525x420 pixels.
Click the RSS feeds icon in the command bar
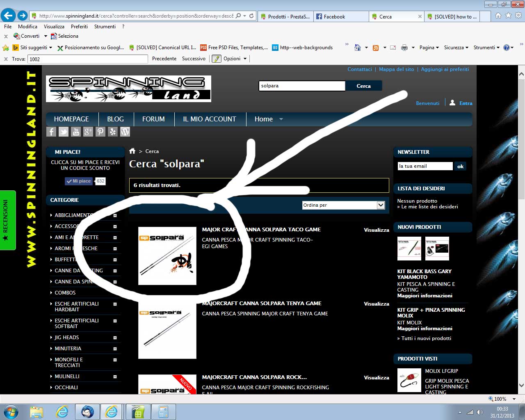pos(376,48)
